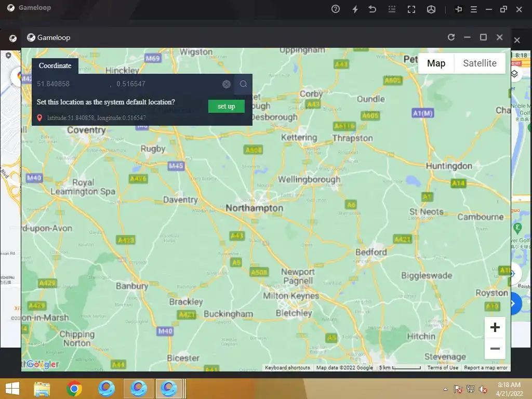The width and height of the screenshot is (532, 399).
Task: Click the blue circular arrow button at right edge
Action: (516, 303)
